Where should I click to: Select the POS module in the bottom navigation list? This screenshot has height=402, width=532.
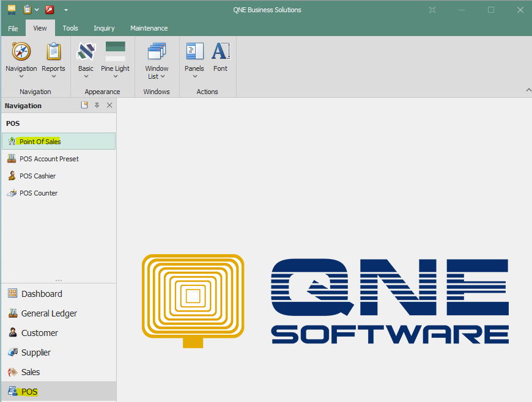[59, 392]
